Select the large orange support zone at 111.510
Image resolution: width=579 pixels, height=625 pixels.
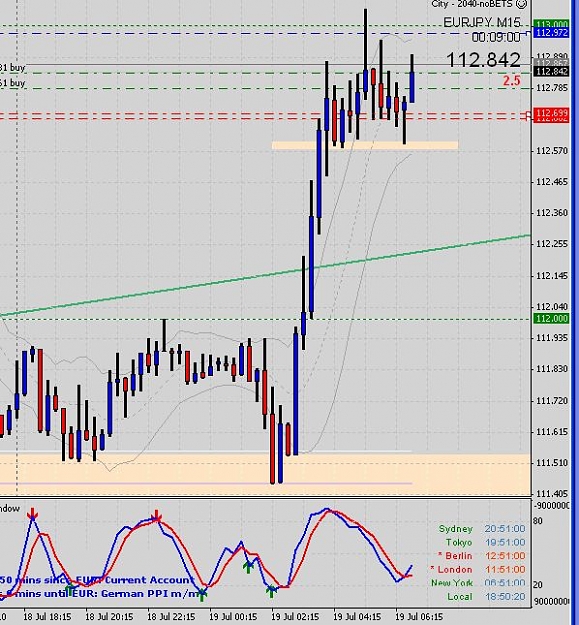265,474
